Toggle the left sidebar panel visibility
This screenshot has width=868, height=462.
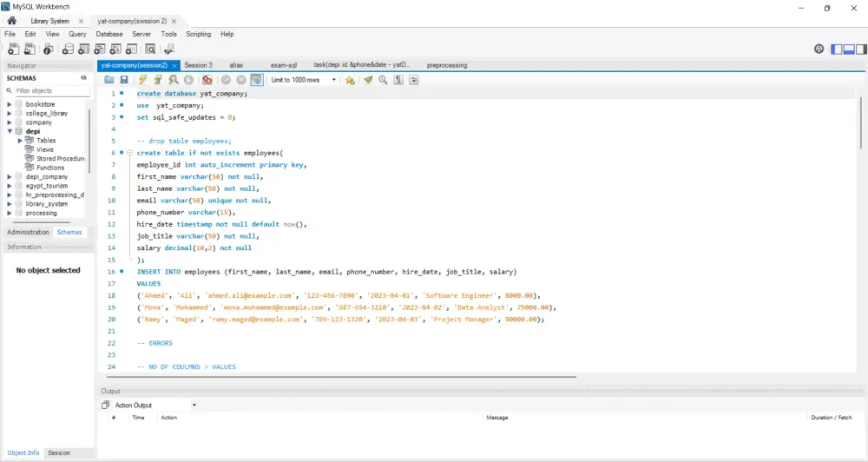[x=837, y=49]
